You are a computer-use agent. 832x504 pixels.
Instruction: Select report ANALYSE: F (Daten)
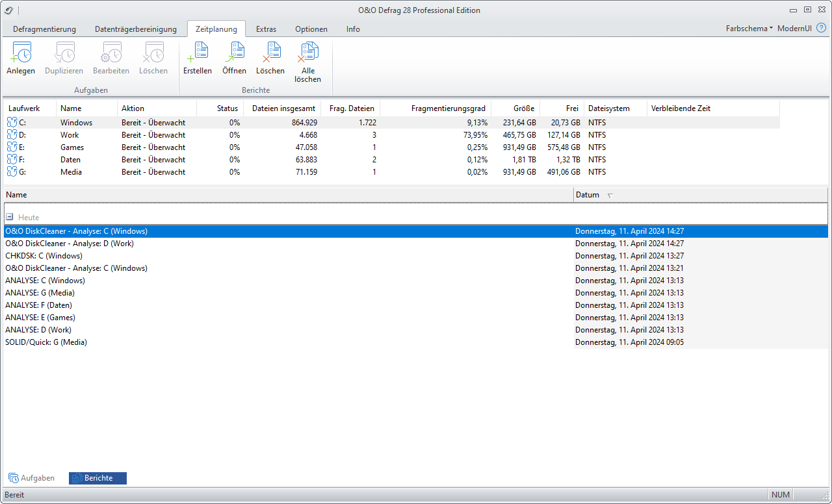click(416, 305)
